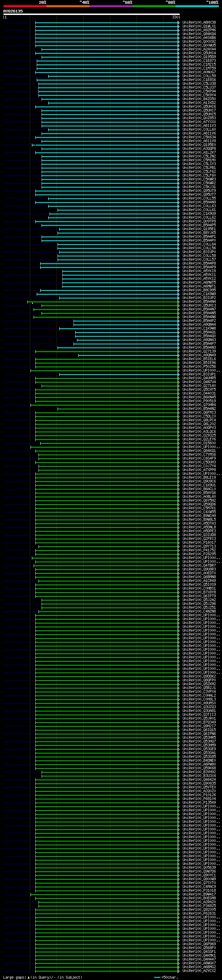This screenshot has width=222, height=980.
Task: Select the UniRef100_A6MWT5 label
Action: 199,283
